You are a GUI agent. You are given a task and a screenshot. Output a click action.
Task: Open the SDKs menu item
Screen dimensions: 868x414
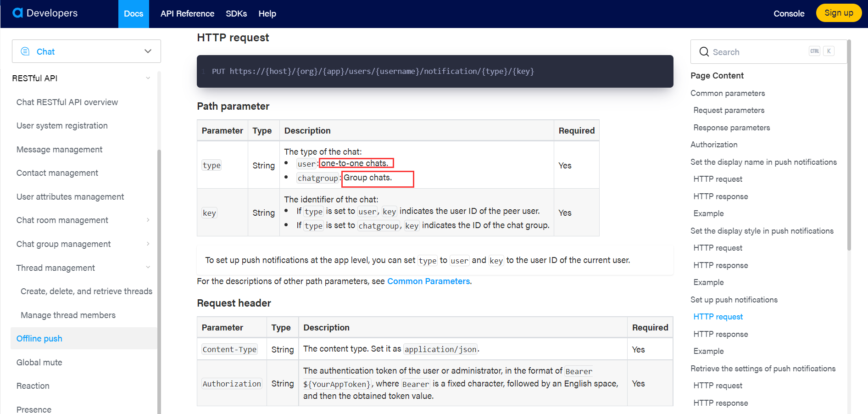click(236, 13)
